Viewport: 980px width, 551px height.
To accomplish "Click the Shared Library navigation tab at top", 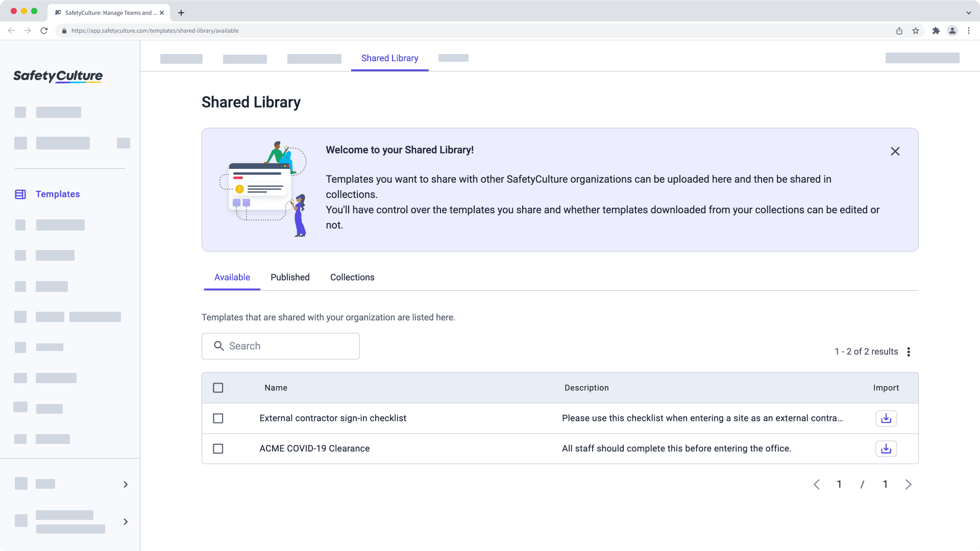I will [x=390, y=58].
